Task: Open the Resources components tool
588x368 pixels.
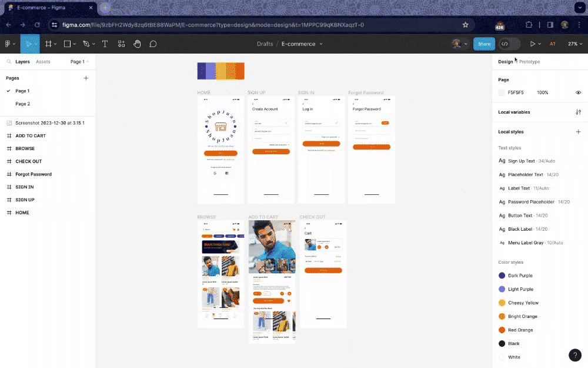Action: (x=121, y=44)
